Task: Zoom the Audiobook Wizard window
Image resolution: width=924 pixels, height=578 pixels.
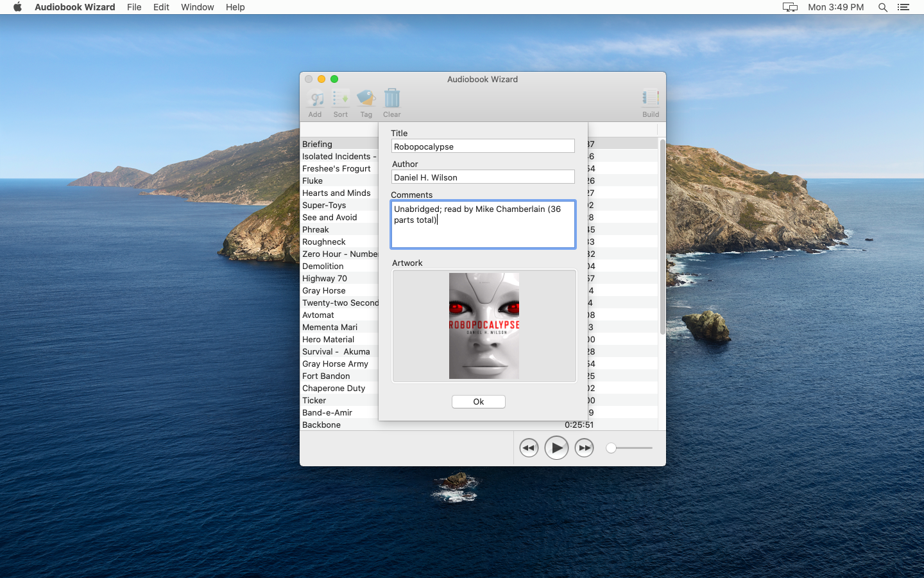Action: (334, 79)
